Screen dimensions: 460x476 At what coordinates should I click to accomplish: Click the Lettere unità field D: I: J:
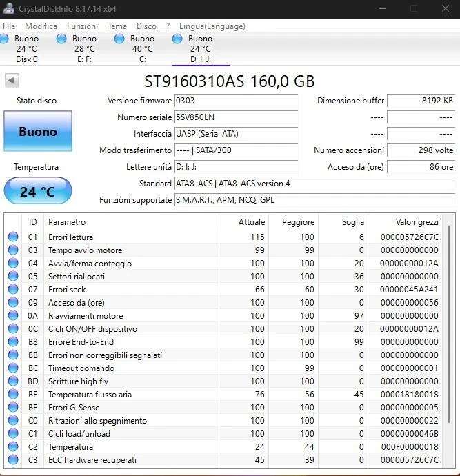pyautogui.click(x=236, y=167)
